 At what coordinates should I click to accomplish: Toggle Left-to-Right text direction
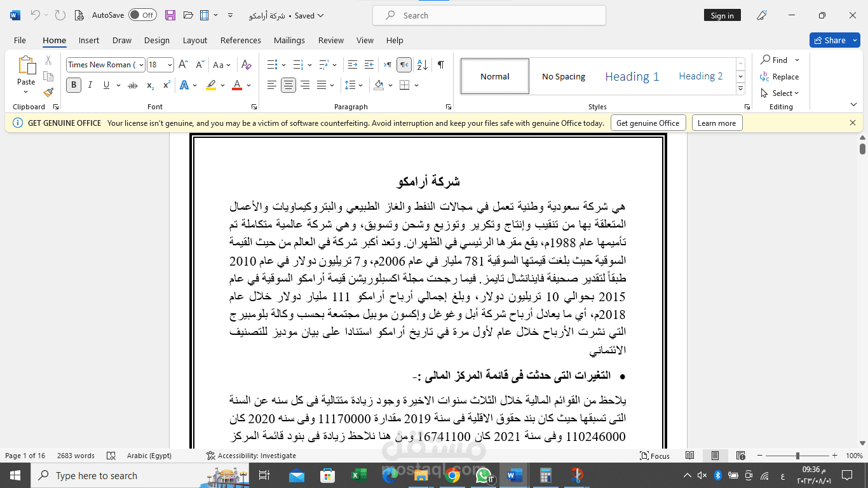click(x=387, y=65)
